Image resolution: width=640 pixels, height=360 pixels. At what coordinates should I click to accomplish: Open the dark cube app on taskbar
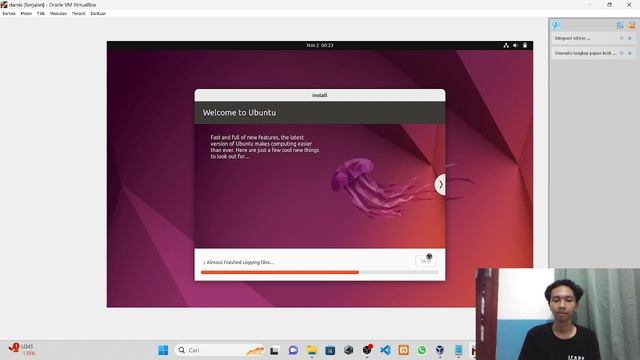coord(349,350)
